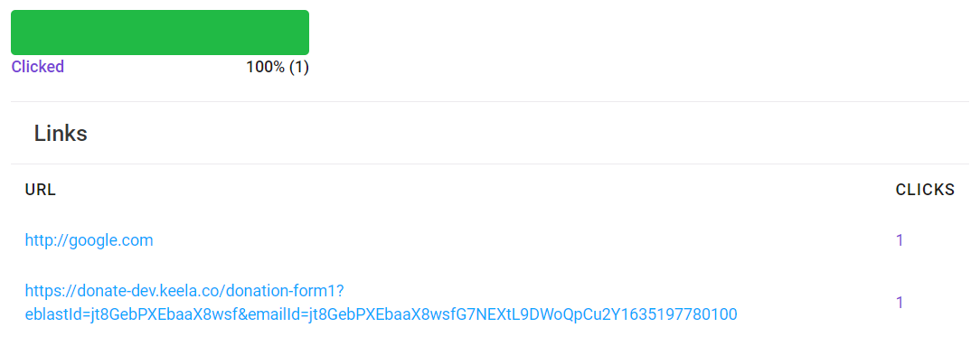Click the right end of green bar
The width and height of the screenshot is (980, 337).
[303, 33]
